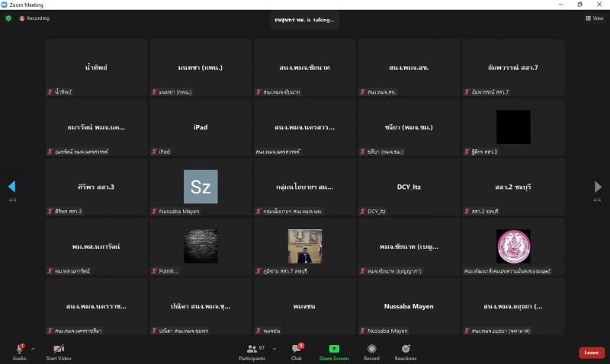
Task: Click the large 'Nussaba Mayen' name tile
Action: pyautogui.click(x=409, y=306)
